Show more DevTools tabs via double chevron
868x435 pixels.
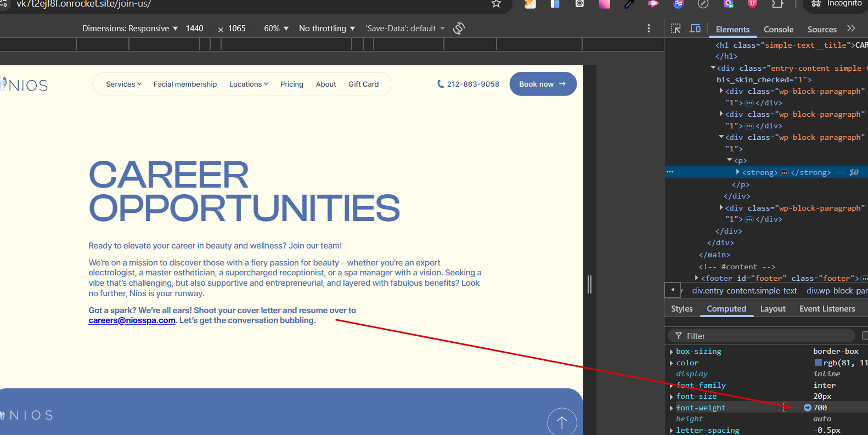[851, 29]
